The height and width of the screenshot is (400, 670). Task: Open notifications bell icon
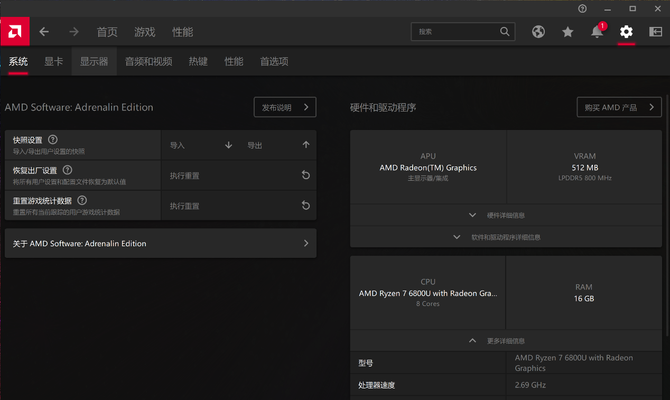click(x=597, y=32)
